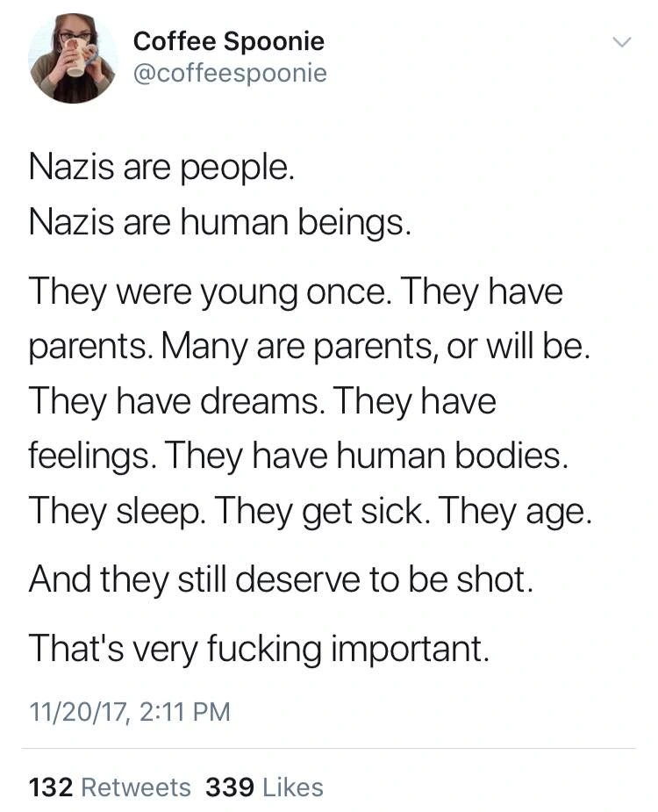Click the line "They were young once. They have"
The height and width of the screenshot is (812, 658).
[296, 291]
